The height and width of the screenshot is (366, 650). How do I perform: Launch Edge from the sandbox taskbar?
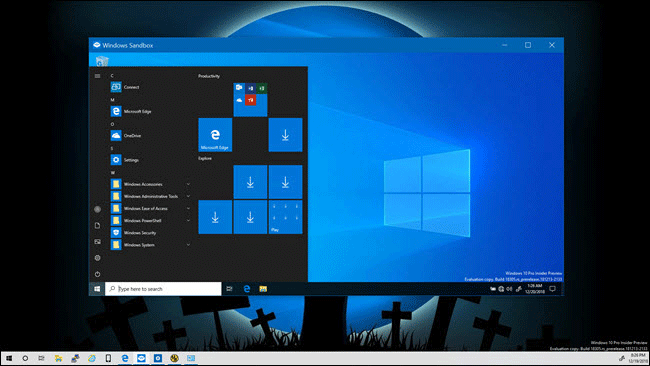pos(247,289)
